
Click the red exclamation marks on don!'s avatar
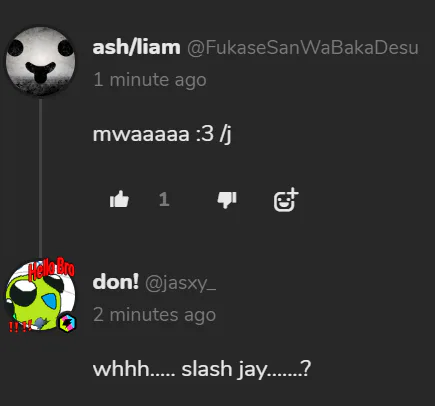[x=20, y=326]
